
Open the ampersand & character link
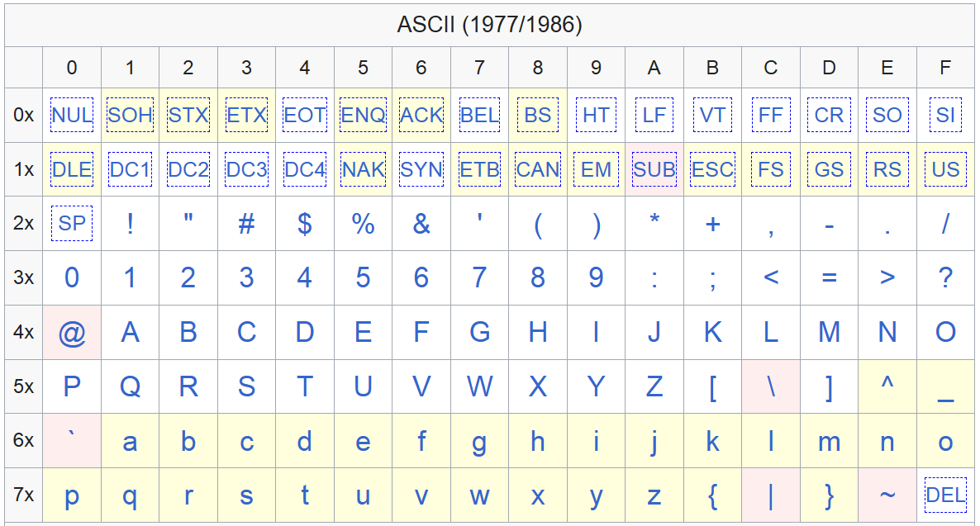(x=421, y=224)
